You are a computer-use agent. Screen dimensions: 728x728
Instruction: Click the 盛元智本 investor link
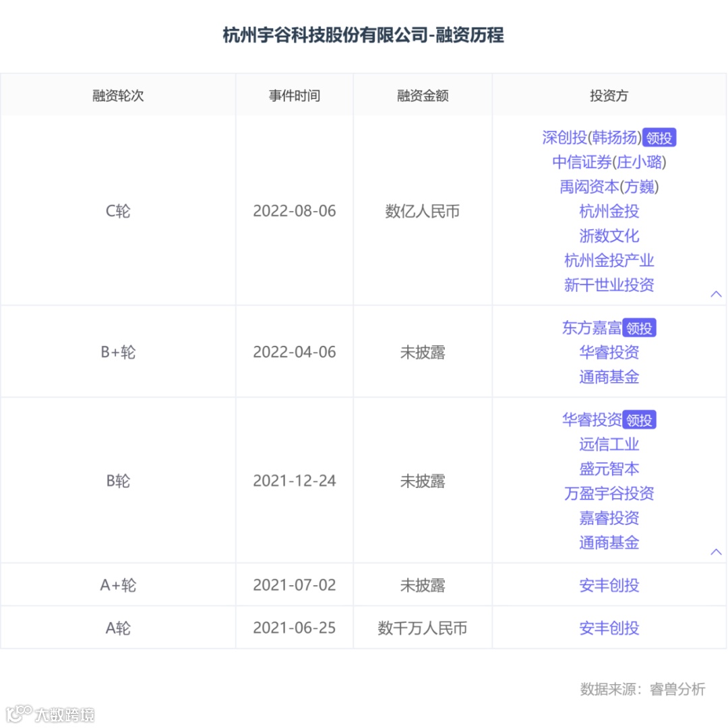click(x=609, y=469)
